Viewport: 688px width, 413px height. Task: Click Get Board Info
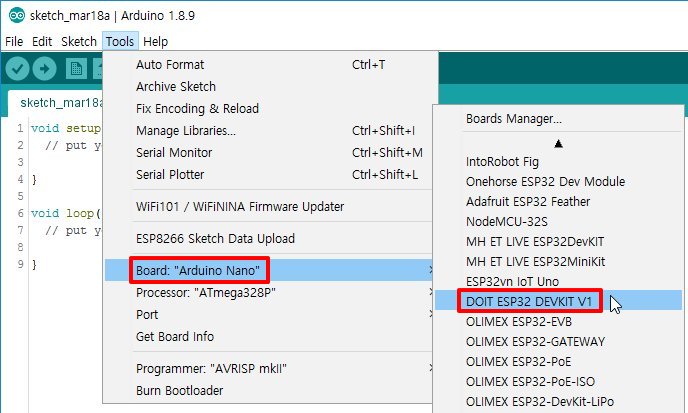click(270, 337)
